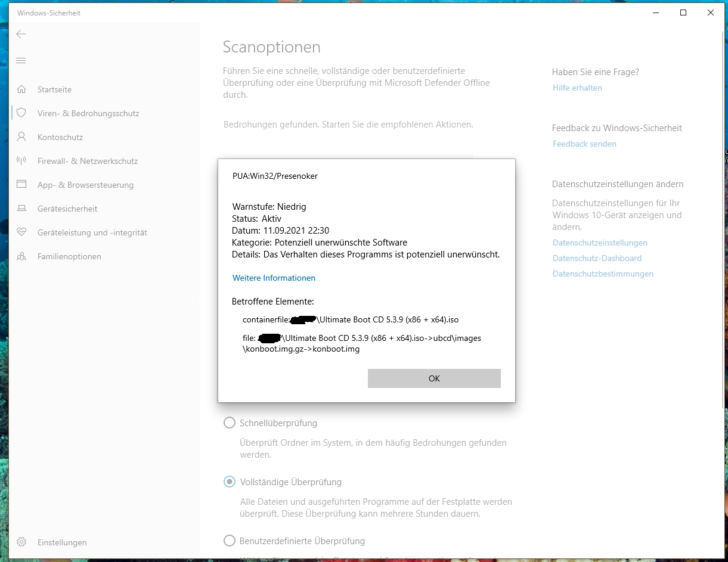
Task: Open Geräteleistung und -integrität
Action: 92,232
